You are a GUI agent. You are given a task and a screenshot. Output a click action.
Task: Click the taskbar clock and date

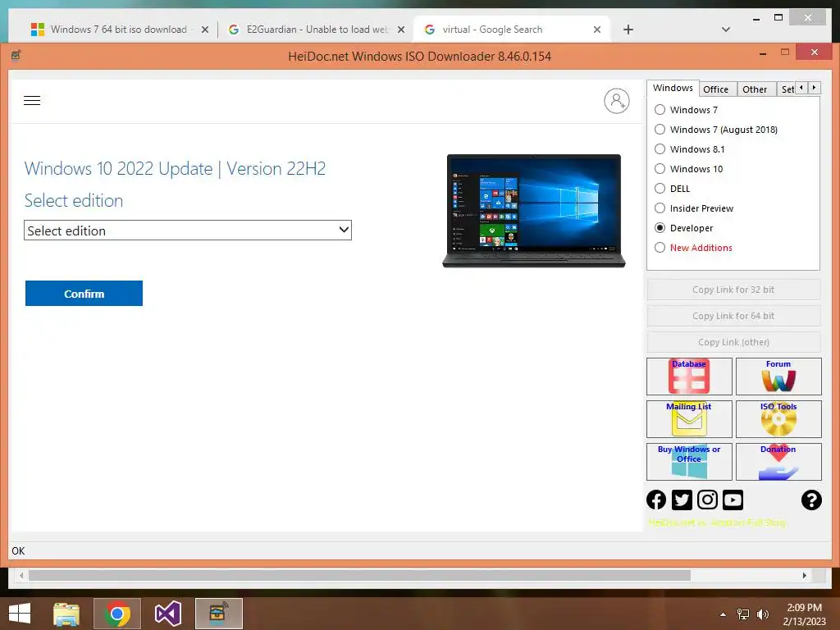pos(804,614)
